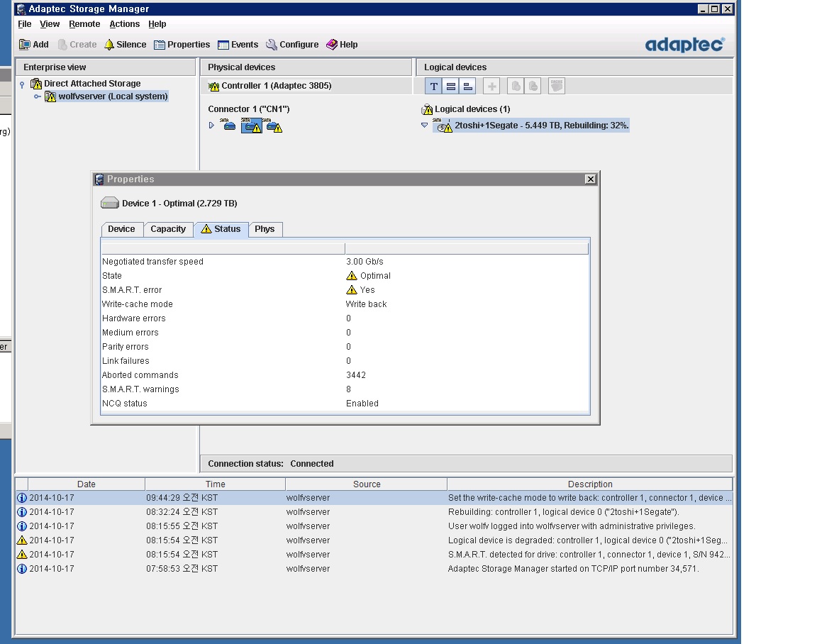Collapse the 2toshi+1Segate logical device arrow
The height and width of the screenshot is (644, 817).
point(424,125)
